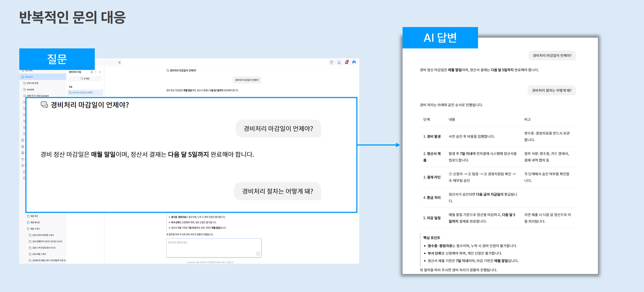Click the star favorites icon in the sidebar
The width and height of the screenshot is (644, 292).
[x=22, y=140]
